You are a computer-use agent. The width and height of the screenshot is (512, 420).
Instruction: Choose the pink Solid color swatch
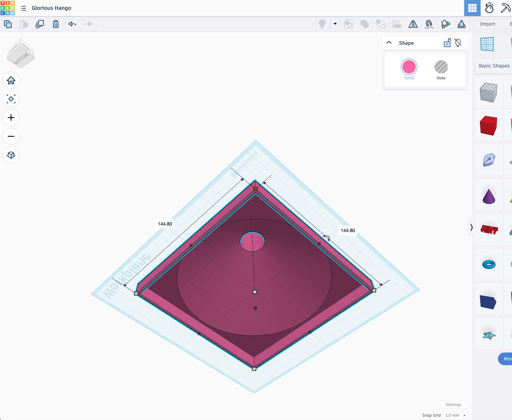(x=409, y=67)
